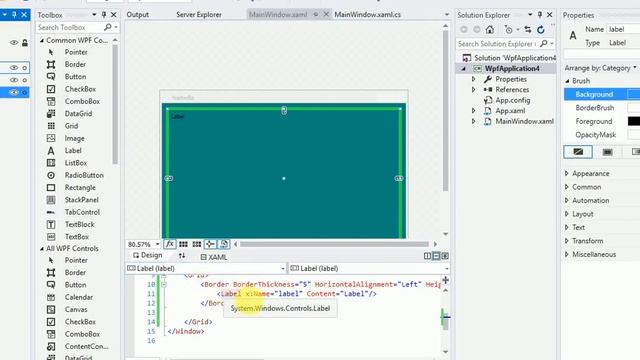The width and height of the screenshot is (640, 360).
Task: Choose ComboBox in Common WPF Controls
Action: [x=82, y=101]
